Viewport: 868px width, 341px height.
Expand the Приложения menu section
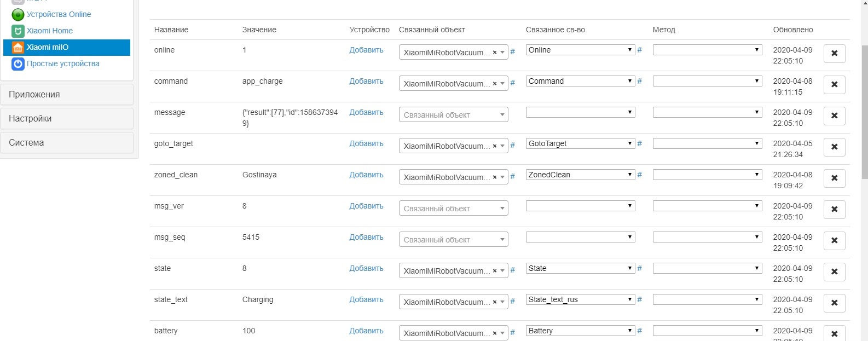tap(67, 94)
